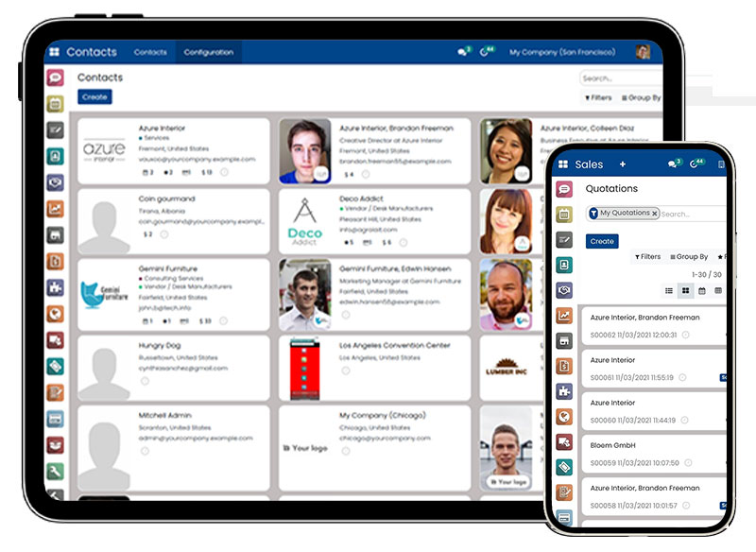
Task: Open the Point of Sale shop icon on tablet
Action: 55,234
